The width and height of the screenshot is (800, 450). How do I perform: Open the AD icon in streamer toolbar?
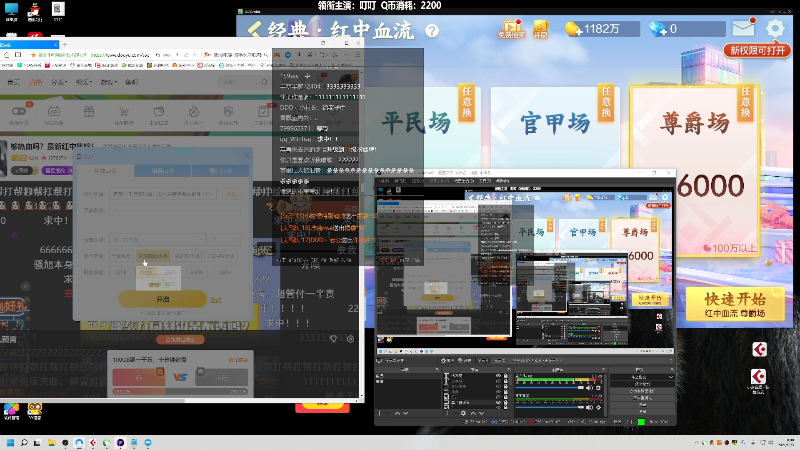point(54,111)
